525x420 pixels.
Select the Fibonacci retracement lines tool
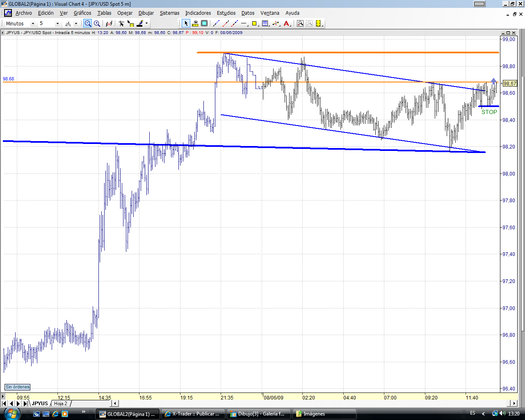265,23
